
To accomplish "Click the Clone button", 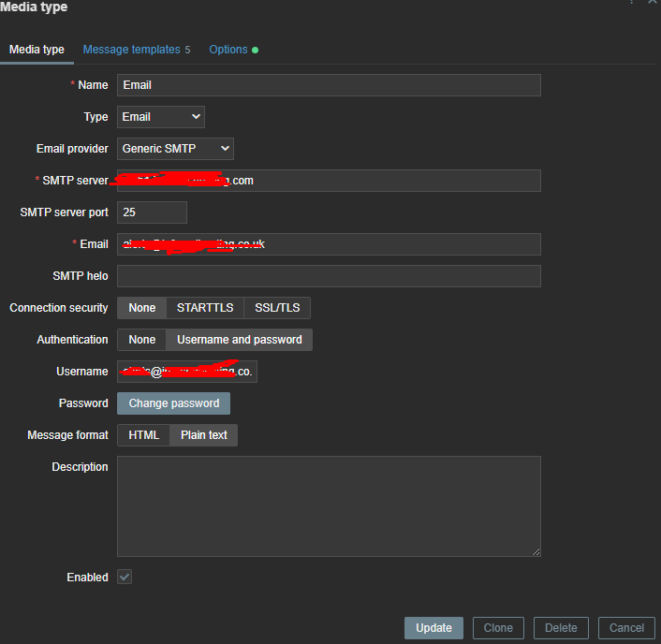I will pos(498,628).
